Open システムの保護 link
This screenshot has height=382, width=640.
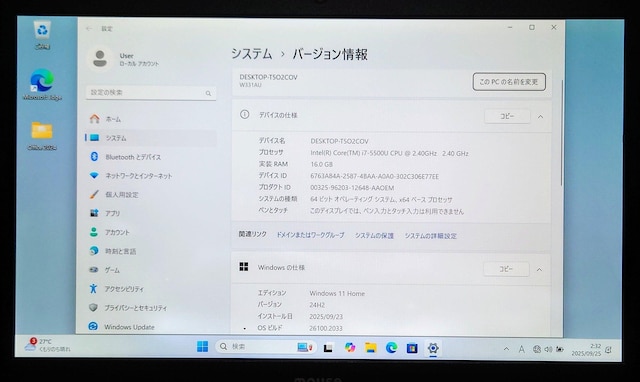[374, 235]
